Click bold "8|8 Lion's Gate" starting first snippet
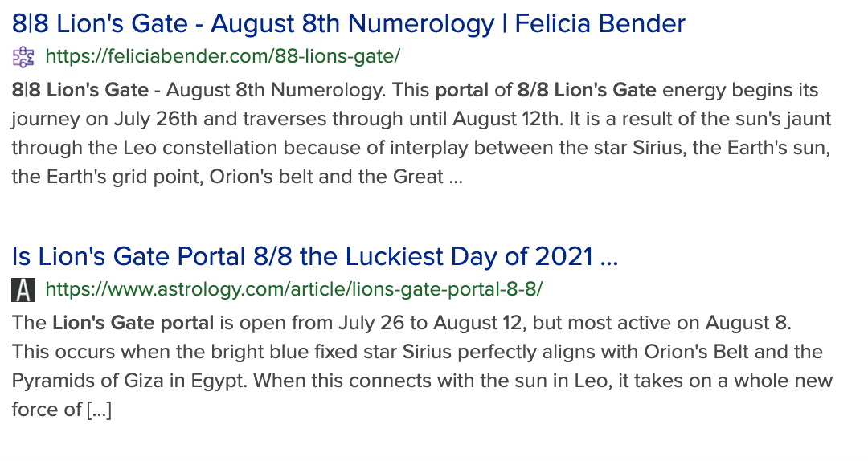This screenshot has width=868, height=461. 80,90
